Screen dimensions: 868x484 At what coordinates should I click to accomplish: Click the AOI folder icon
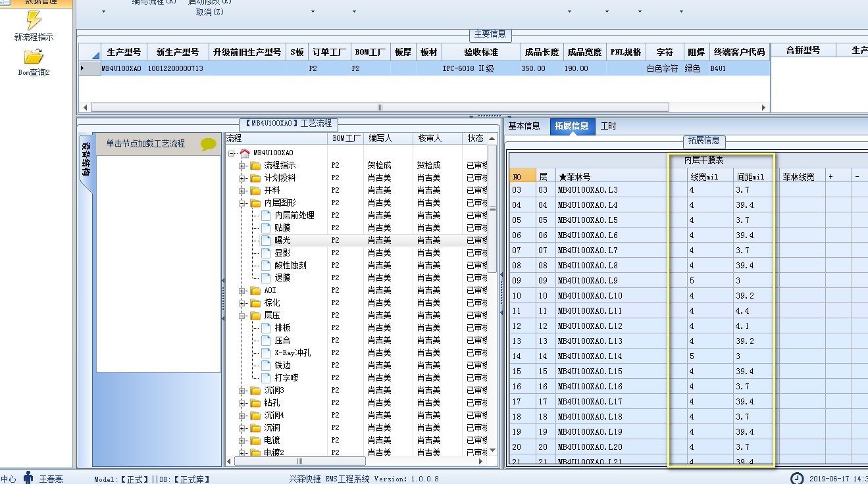point(255,290)
